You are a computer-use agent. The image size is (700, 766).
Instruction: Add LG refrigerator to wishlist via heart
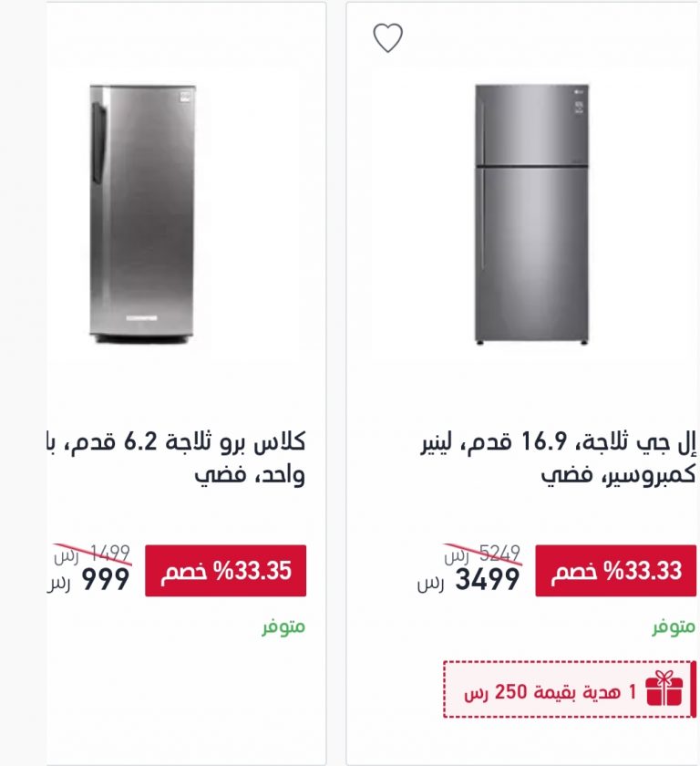tap(387, 37)
